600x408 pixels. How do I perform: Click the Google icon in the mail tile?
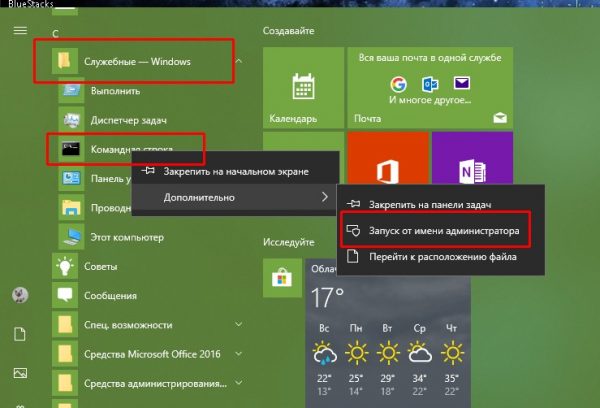tap(398, 84)
